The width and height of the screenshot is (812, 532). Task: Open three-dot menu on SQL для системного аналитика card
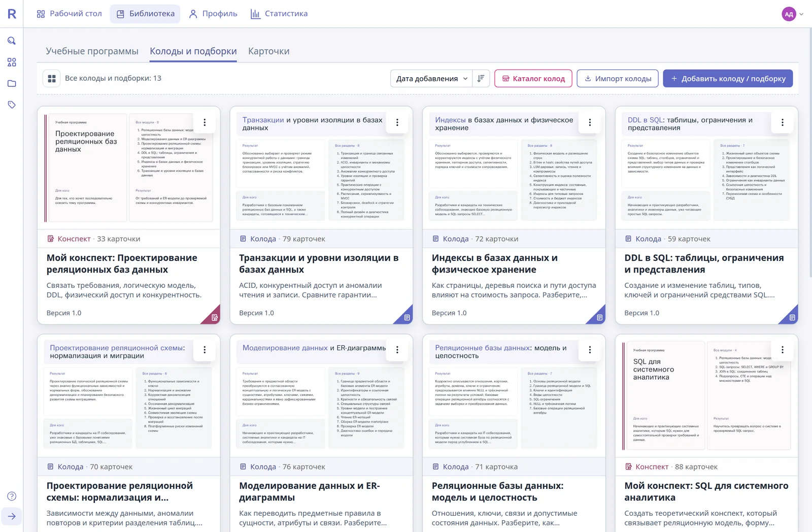(783, 350)
